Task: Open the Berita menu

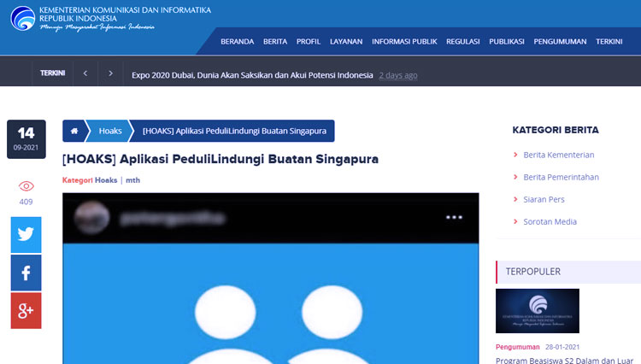Action: click(275, 41)
